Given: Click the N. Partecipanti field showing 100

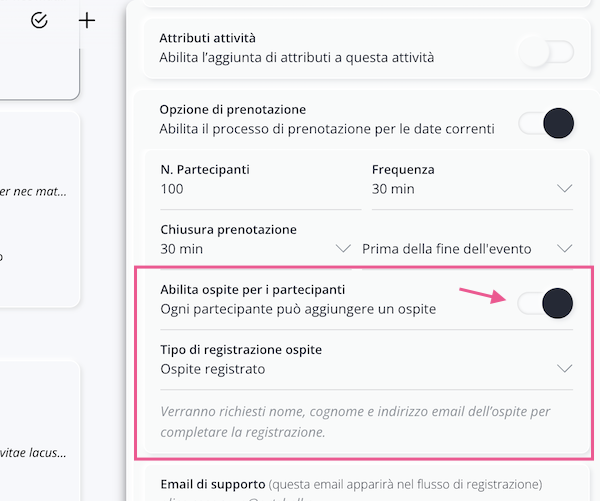Looking at the screenshot, I should pyautogui.click(x=259, y=189).
